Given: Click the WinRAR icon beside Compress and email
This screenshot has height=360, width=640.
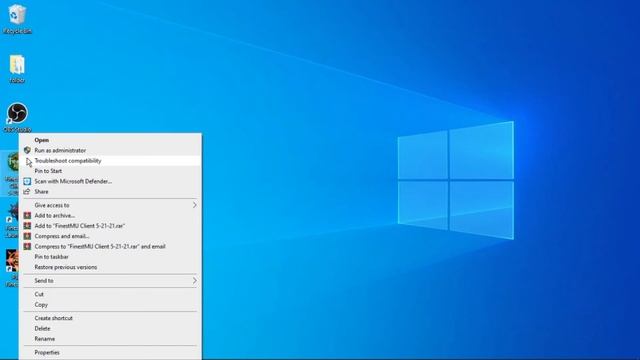Looking at the screenshot, I should coord(27,236).
